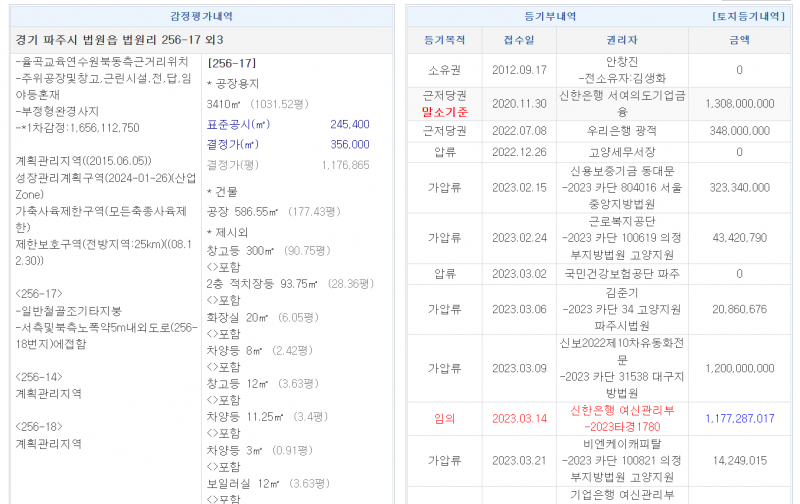Click the red 임의 auction entry
This screenshot has height=504, width=800.
pos(445,418)
